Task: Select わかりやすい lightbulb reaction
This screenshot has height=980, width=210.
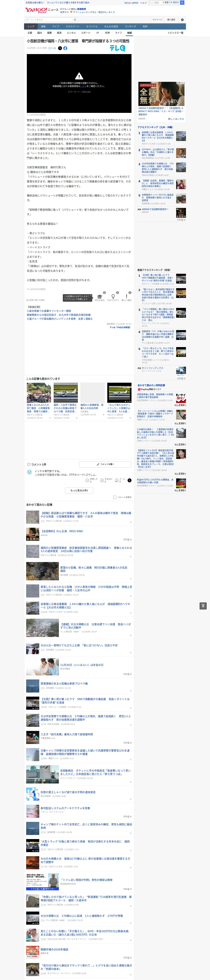Action: coord(113,296)
